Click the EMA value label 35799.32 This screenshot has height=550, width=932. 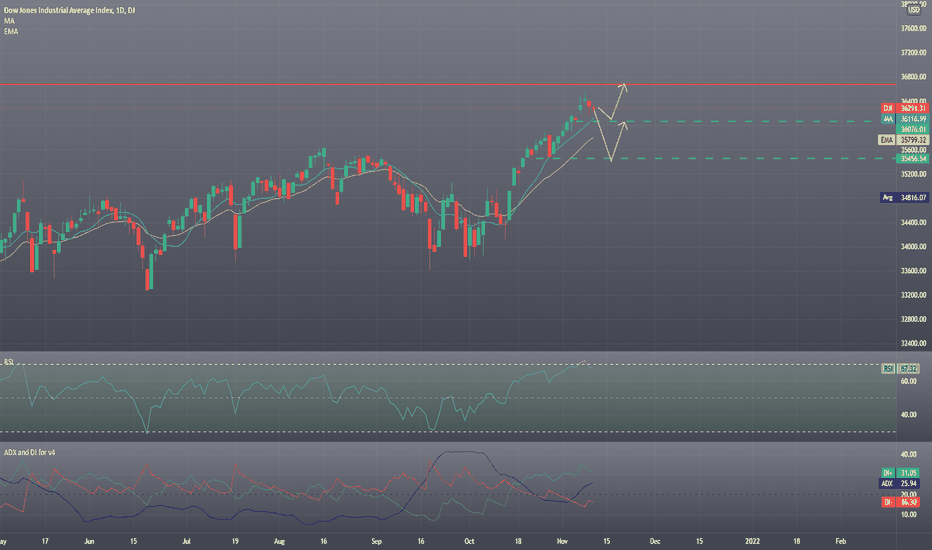click(x=914, y=140)
